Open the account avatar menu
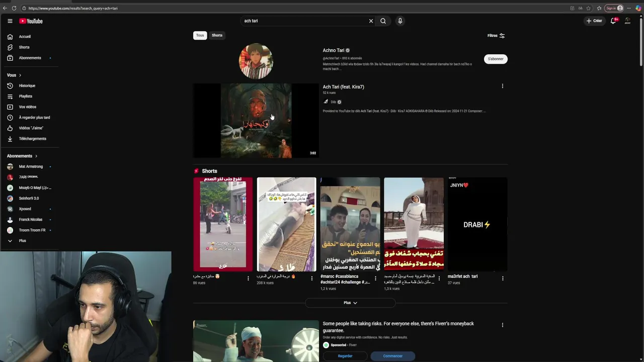Viewport: 644px width, 362px height. click(x=627, y=21)
